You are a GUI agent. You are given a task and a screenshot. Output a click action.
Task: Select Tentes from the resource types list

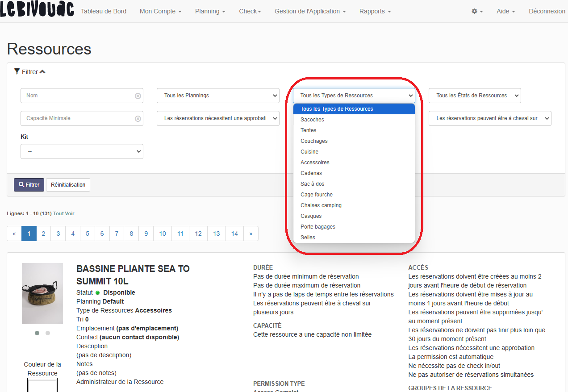tap(309, 130)
